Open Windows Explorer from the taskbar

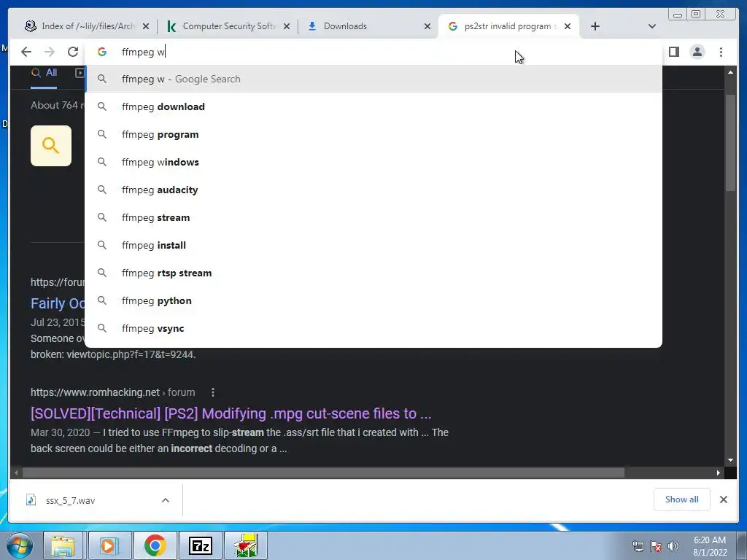[x=63, y=545]
